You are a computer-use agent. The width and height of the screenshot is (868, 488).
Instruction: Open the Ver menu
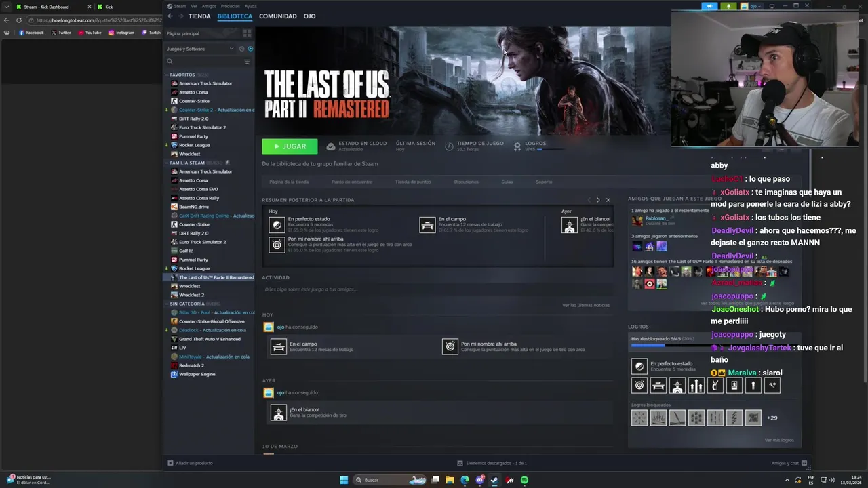coord(194,6)
